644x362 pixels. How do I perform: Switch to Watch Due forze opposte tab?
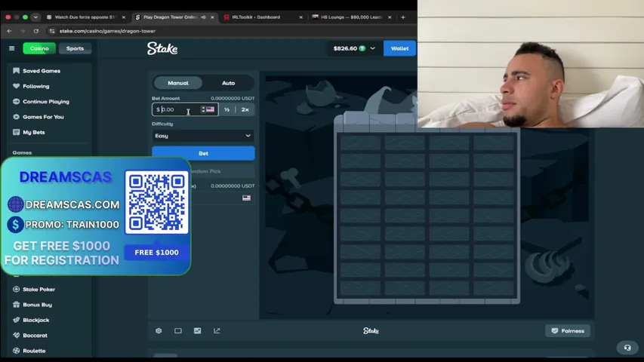[85, 17]
